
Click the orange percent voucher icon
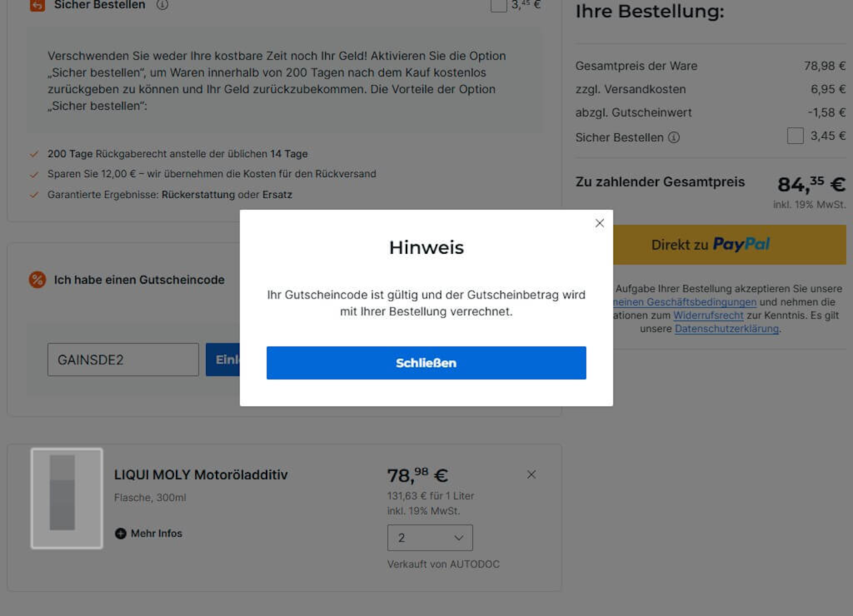coord(37,280)
